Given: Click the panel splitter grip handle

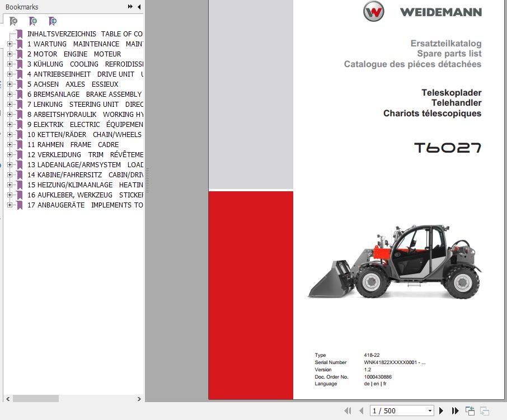Looking at the screenshot, I should tap(148, 180).
